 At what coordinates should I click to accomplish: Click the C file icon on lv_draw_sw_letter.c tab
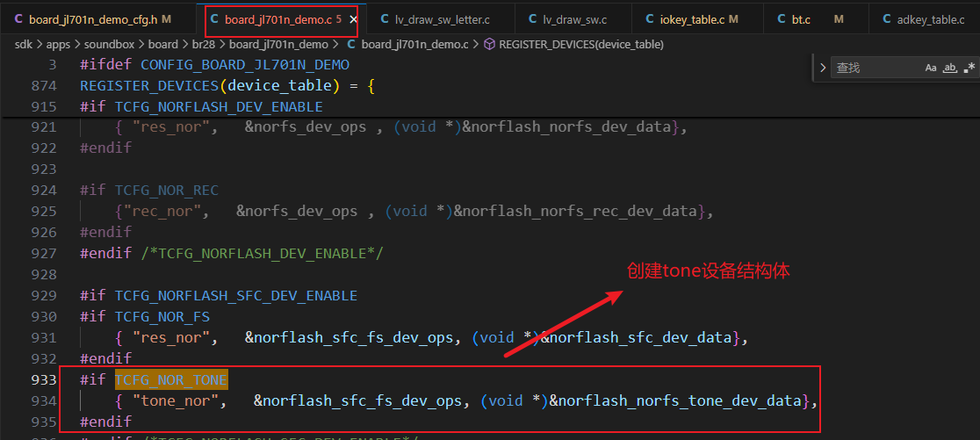tap(385, 19)
